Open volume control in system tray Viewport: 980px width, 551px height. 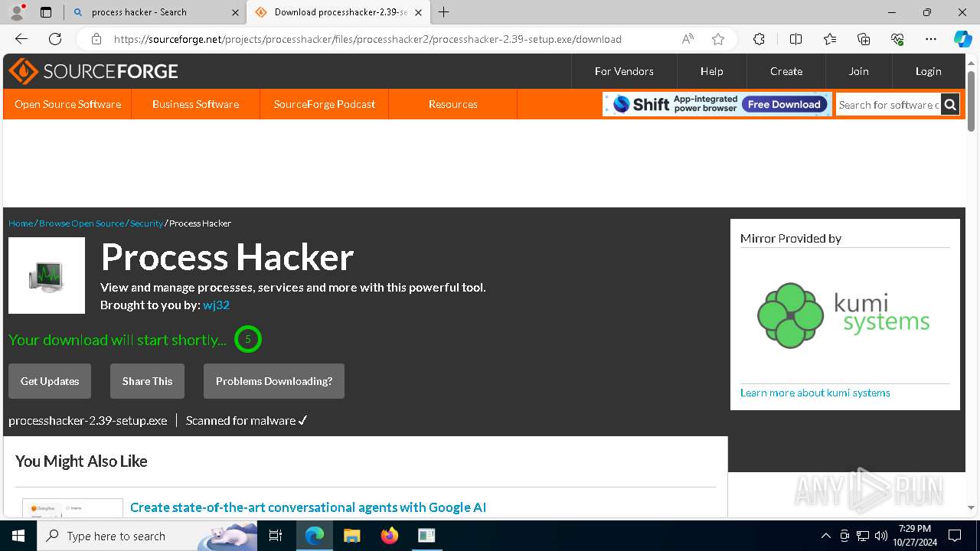tap(880, 536)
